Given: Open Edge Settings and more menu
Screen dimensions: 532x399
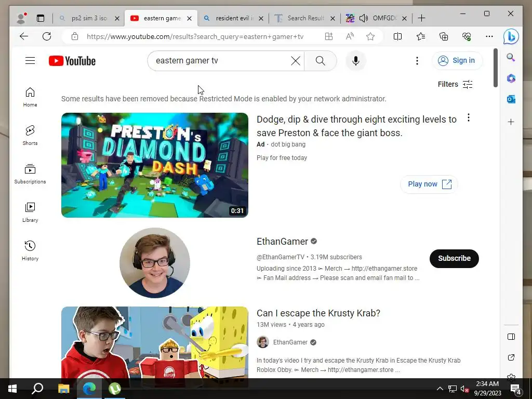Looking at the screenshot, I should pos(489,37).
